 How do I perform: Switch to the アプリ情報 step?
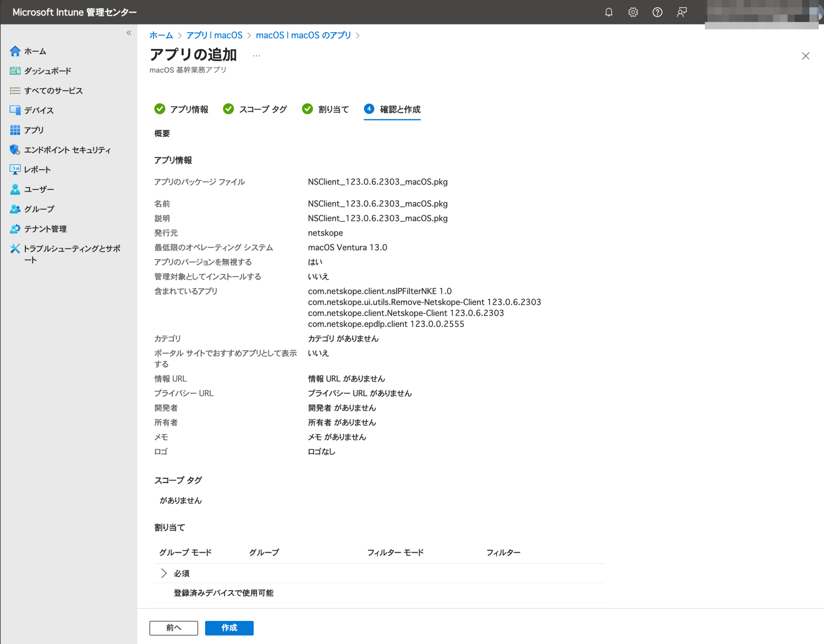(x=189, y=109)
